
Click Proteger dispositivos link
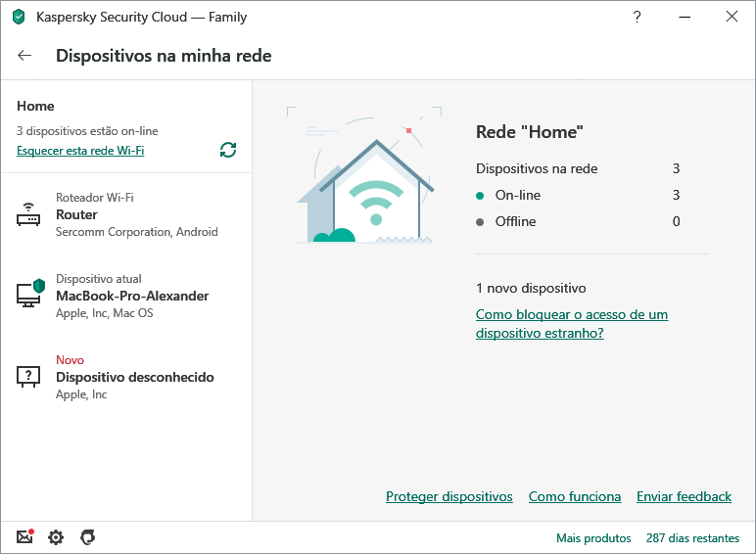click(x=449, y=496)
